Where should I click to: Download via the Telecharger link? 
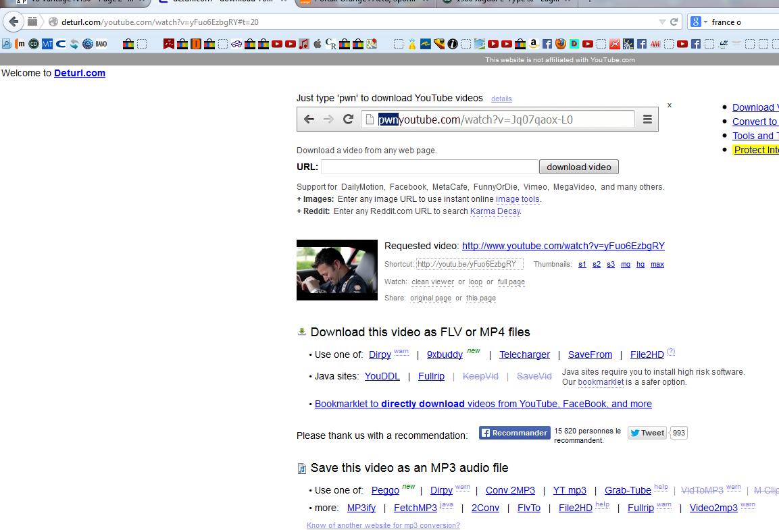coord(525,354)
